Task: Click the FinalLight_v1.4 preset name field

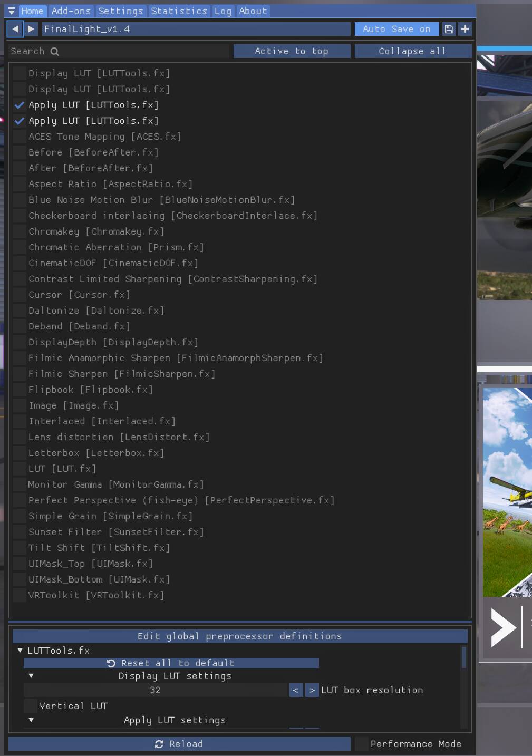Action: point(196,29)
